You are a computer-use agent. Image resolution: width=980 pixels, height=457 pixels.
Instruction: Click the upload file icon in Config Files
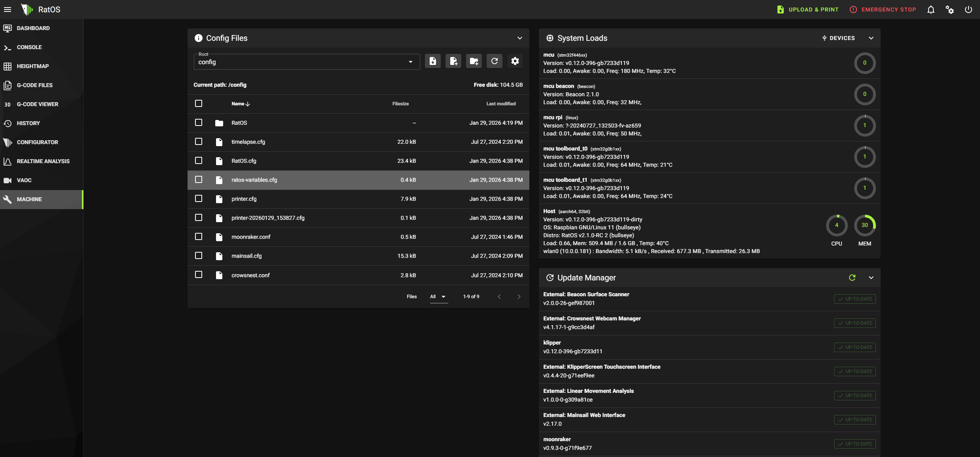432,61
